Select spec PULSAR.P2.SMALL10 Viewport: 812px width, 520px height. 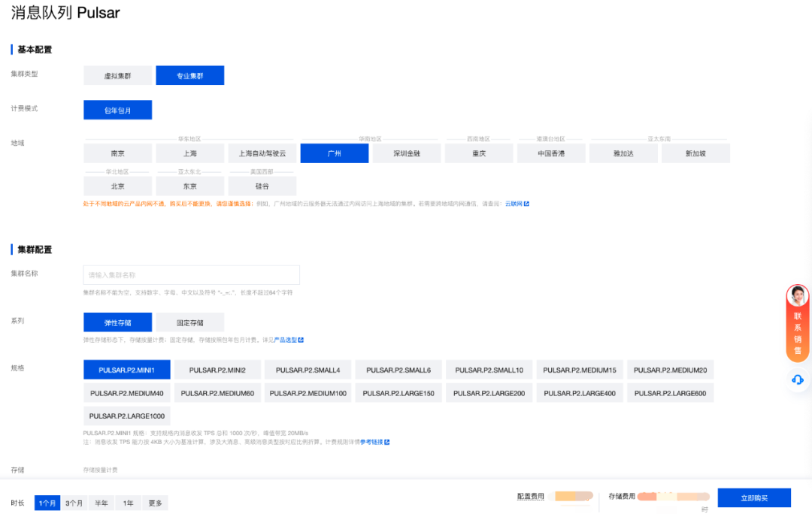pyautogui.click(x=489, y=370)
